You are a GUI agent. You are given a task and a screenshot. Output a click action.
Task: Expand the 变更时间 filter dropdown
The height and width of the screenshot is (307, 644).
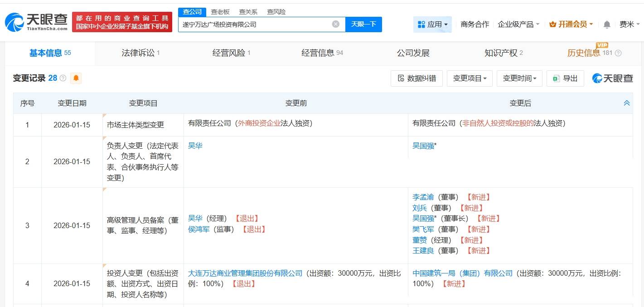pyautogui.click(x=519, y=78)
